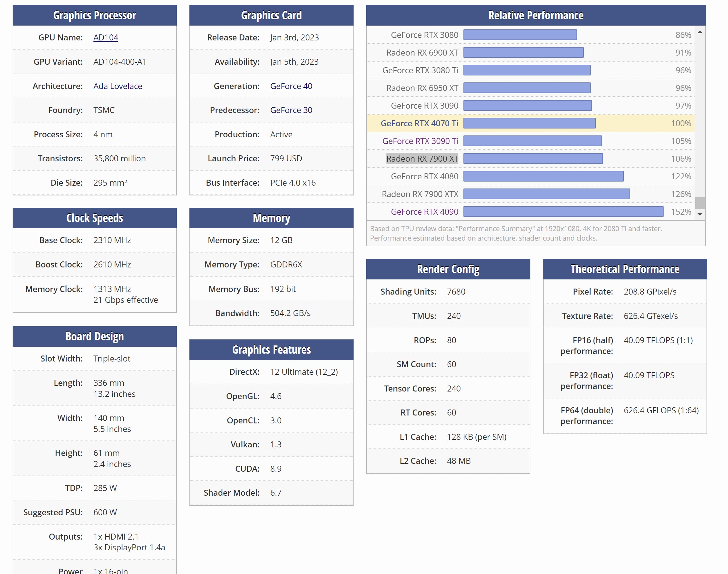Click the Graphics Card section header
The height and width of the screenshot is (574, 728).
272,15
